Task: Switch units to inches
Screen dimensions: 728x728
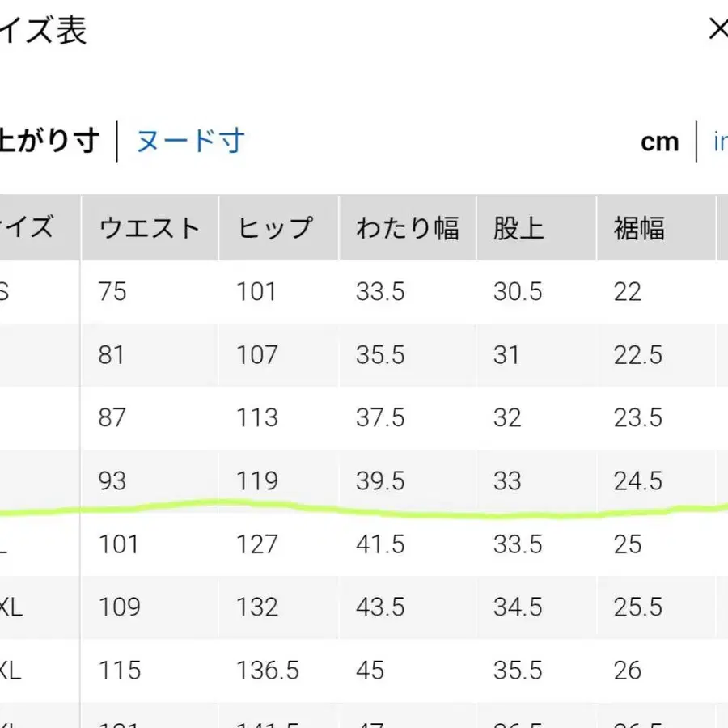Action: pyautogui.click(x=721, y=141)
